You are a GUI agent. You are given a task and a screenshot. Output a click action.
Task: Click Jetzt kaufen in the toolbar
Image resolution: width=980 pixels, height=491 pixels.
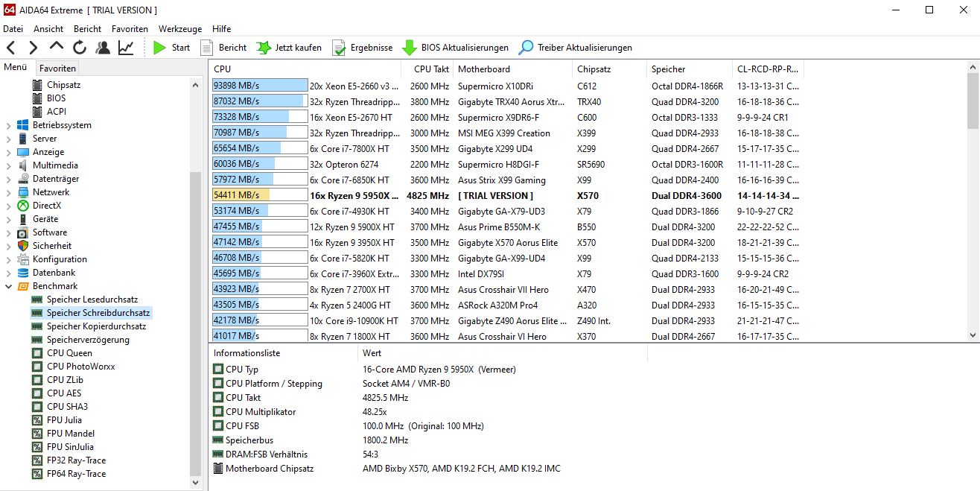289,48
